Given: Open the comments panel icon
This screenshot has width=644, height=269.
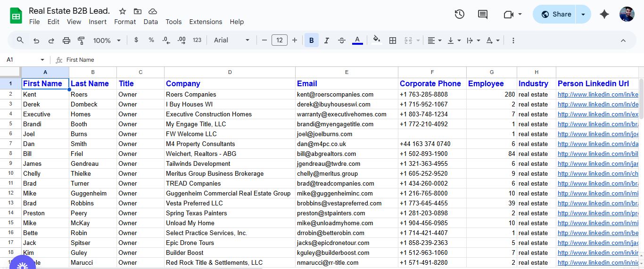Looking at the screenshot, I should (482, 14).
